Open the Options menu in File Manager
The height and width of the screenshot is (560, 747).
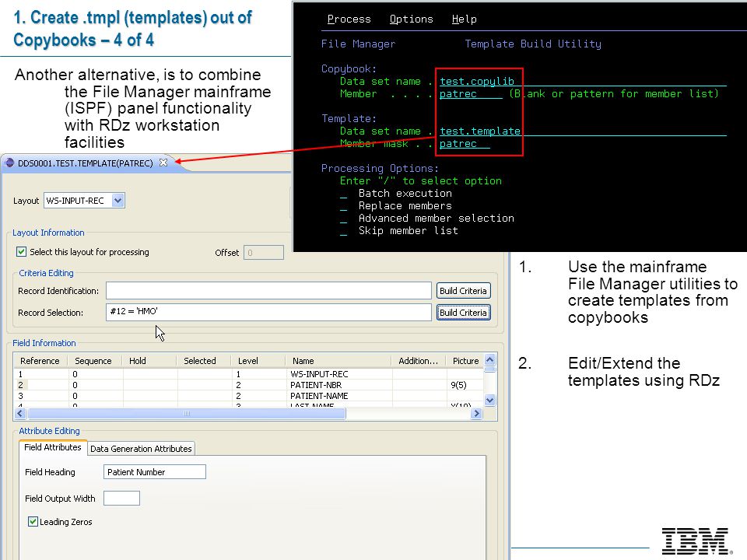[x=411, y=19]
